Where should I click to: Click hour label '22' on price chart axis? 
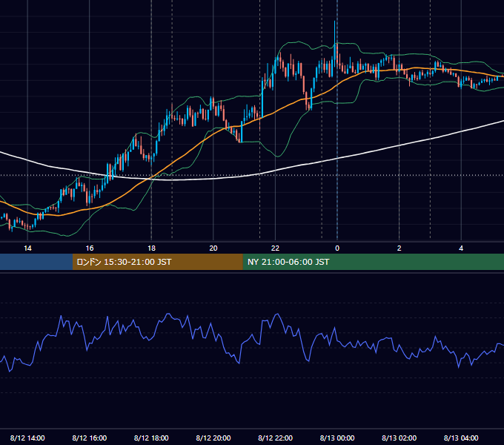pyautogui.click(x=276, y=248)
